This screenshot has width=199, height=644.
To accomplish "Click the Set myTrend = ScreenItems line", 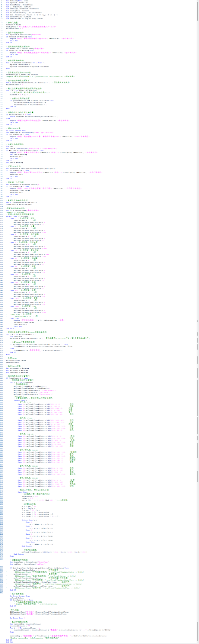I will tap(24, 35).
